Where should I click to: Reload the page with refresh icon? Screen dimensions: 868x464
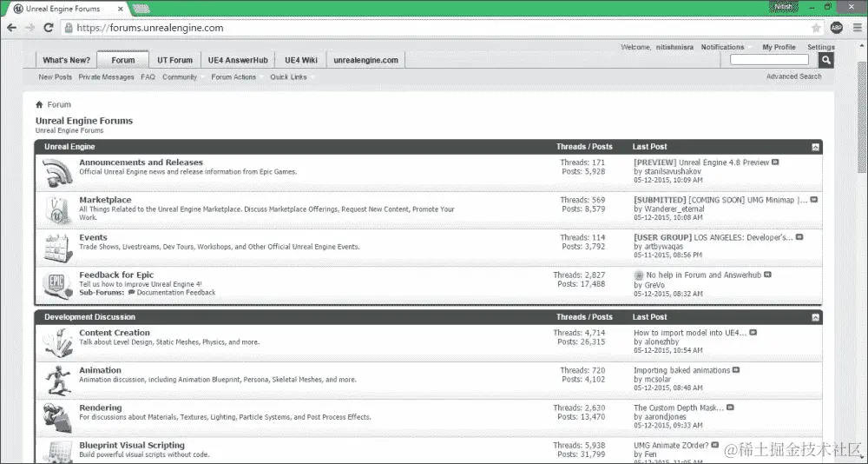click(48, 28)
